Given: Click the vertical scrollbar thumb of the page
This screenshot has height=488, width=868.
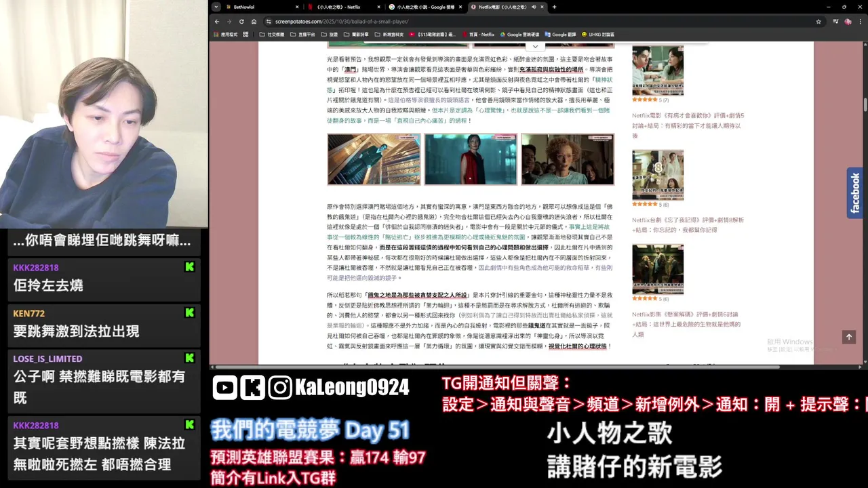Looking at the screenshot, I should pyautogui.click(x=865, y=105).
